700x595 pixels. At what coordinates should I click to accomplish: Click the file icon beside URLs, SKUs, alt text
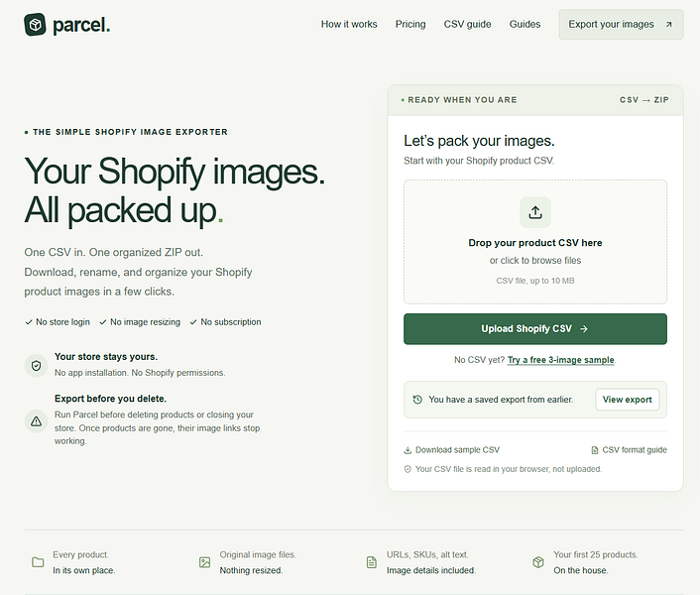pos(372,562)
